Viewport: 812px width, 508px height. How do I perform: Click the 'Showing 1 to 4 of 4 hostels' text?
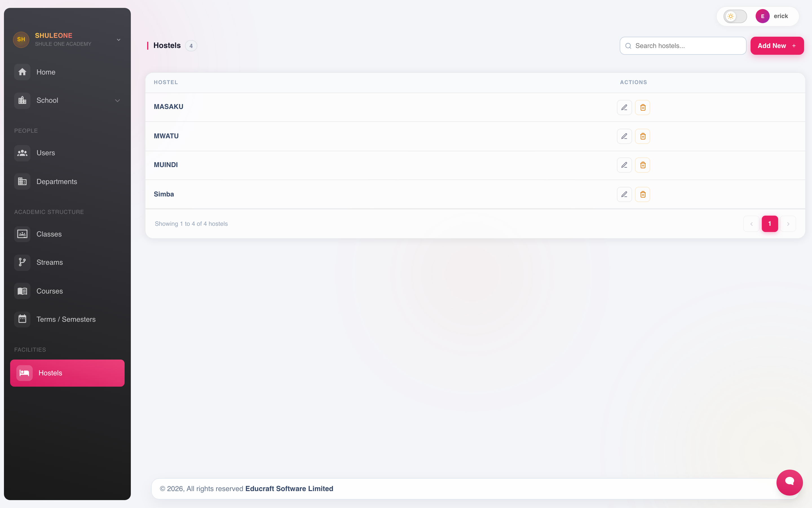click(x=191, y=224)
